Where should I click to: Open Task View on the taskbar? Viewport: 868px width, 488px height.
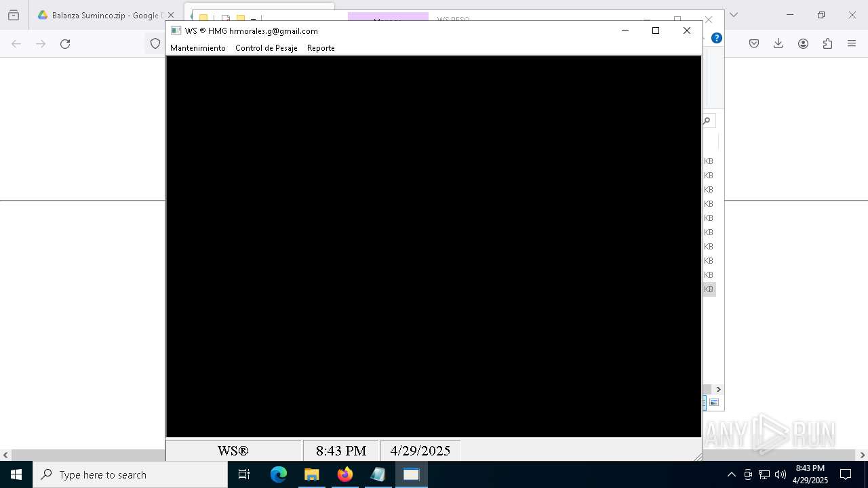244,474
